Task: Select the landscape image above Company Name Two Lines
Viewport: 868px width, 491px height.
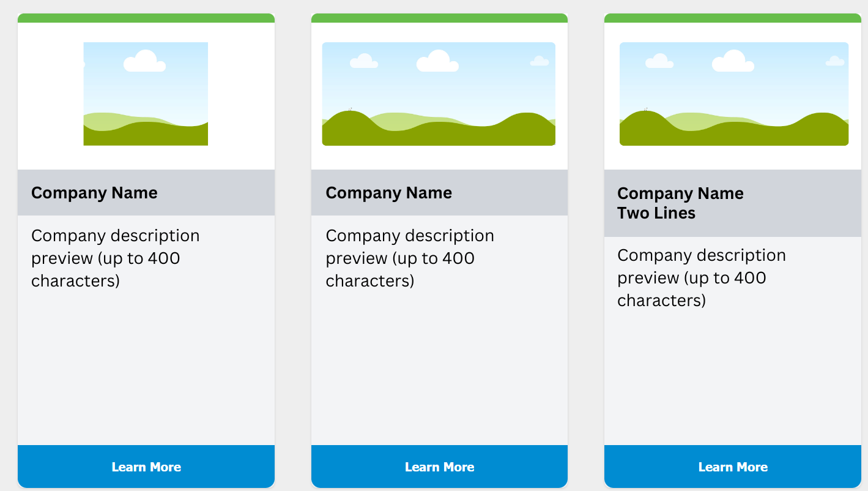Action: click(734, 94)
